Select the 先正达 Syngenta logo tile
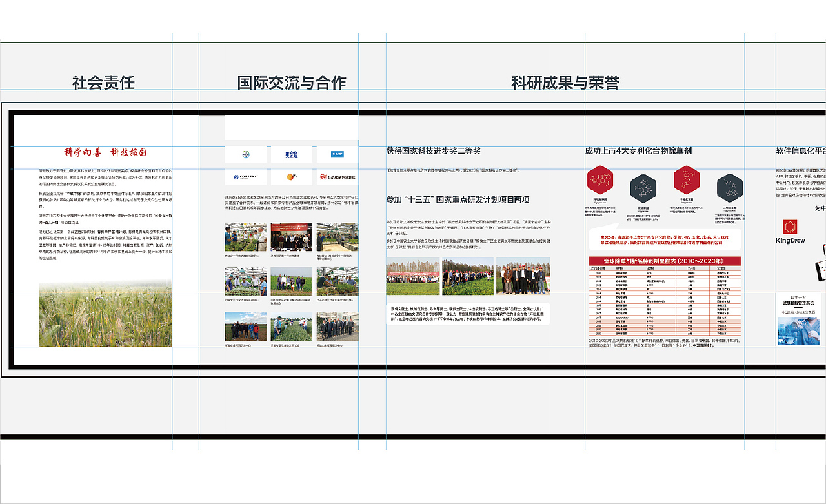This screenshot has height=504, width=826. pyautogui.click(x=291, y=155)
